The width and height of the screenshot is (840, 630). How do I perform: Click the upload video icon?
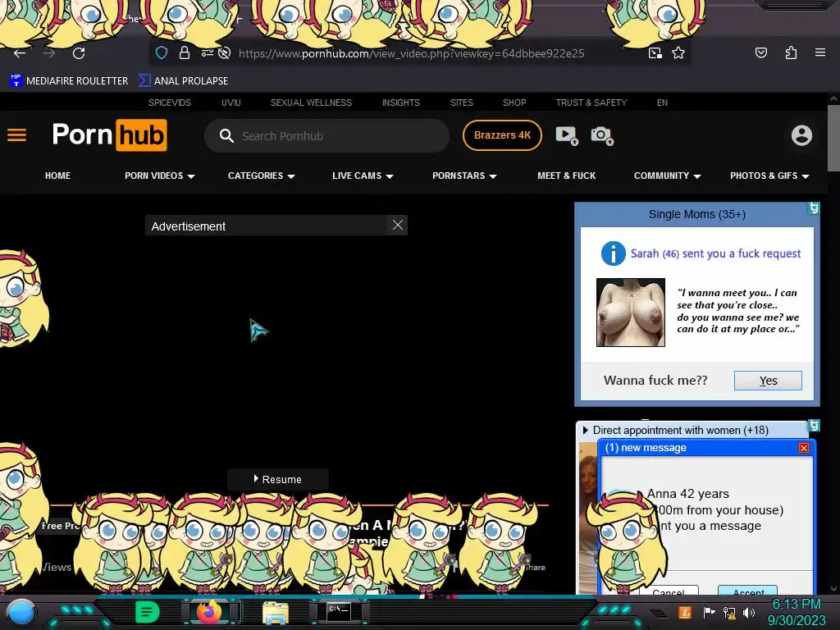tap(566, 135)
